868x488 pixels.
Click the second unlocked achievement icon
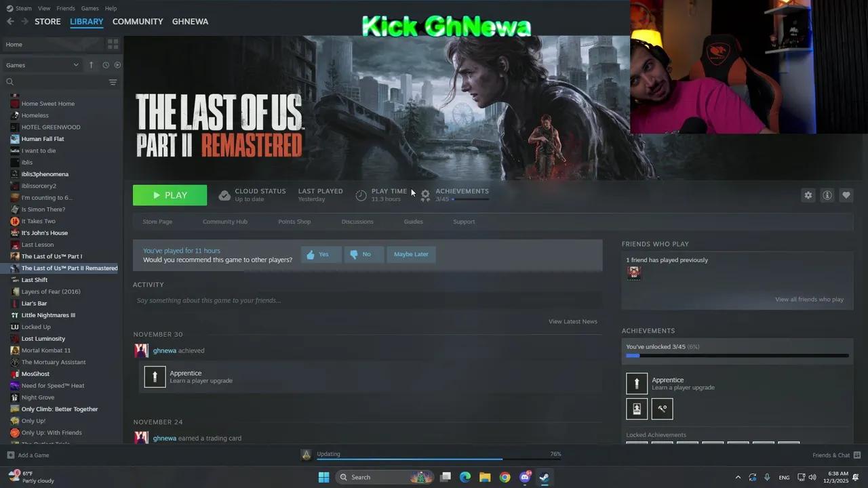coord(637,409)
